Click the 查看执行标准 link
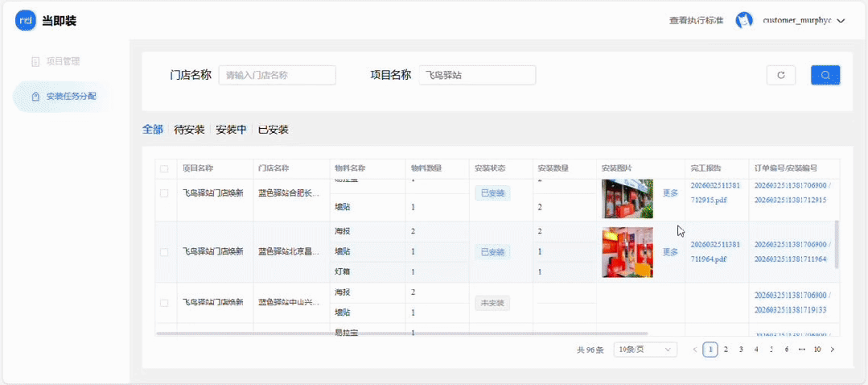Viewport: 868px width, 385px height. coord(696,21)
